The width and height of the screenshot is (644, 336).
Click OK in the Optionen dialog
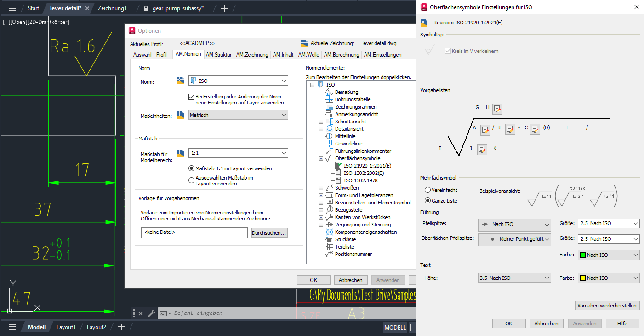[313, 280]
